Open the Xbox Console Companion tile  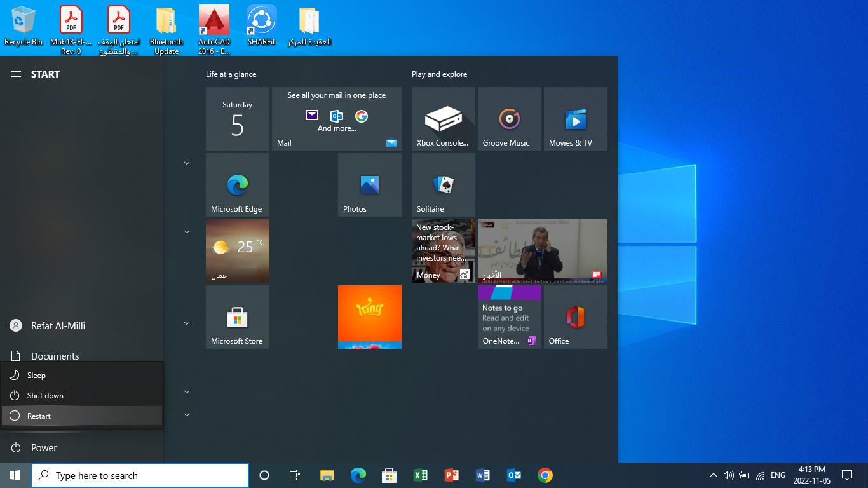[443, 119]
